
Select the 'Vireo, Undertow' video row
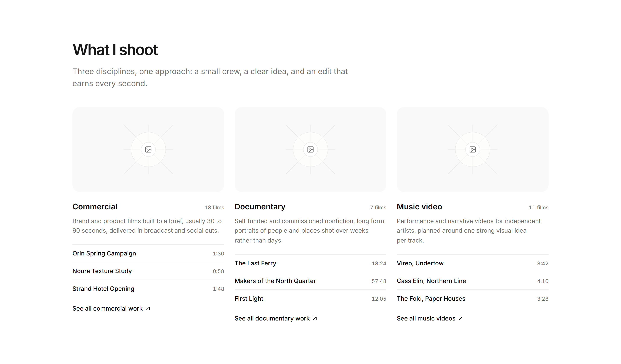[473, 263]
